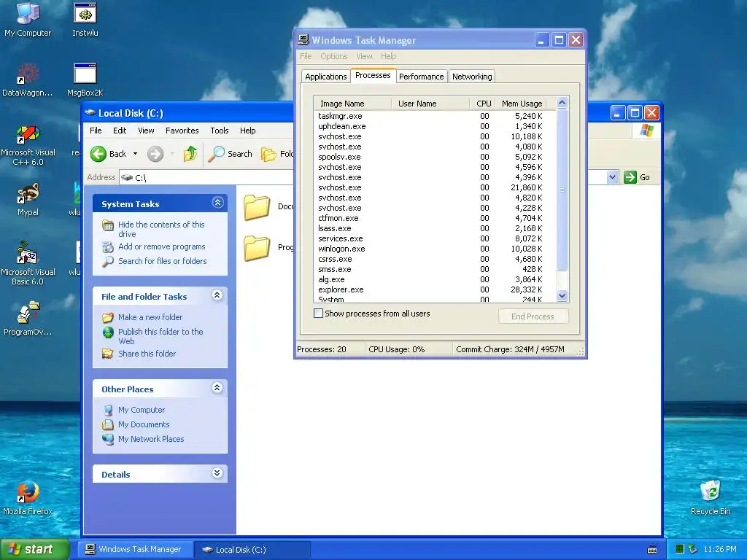747x560 pixels.
Task: Sort processes by Image Name column
Action: click(x=352, y=104)
